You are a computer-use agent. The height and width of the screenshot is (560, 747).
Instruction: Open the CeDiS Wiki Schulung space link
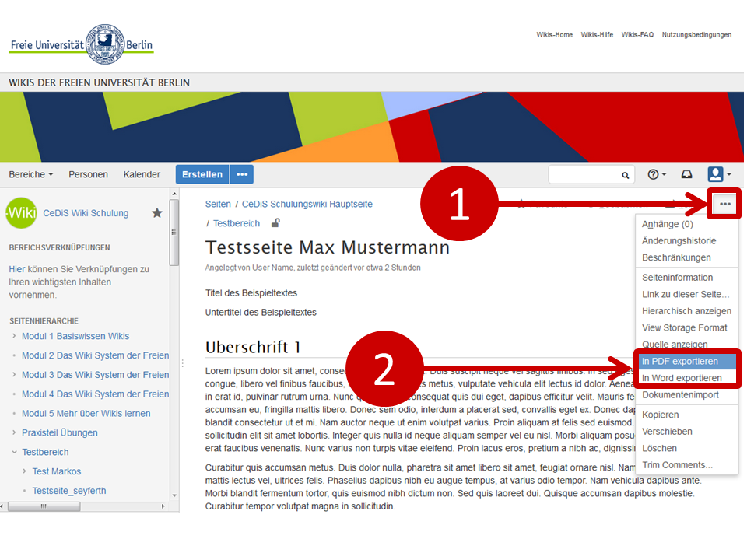pyautogui.click(x=86, y=213)
